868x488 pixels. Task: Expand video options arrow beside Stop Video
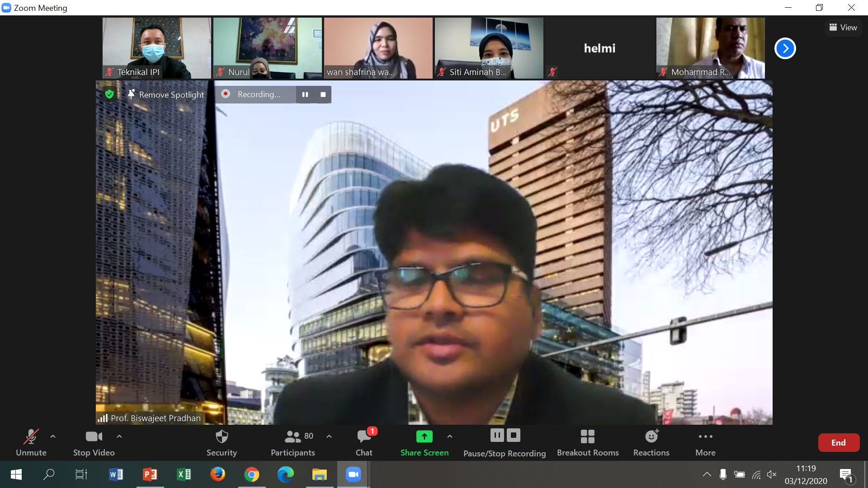click(x=119, y=436)
